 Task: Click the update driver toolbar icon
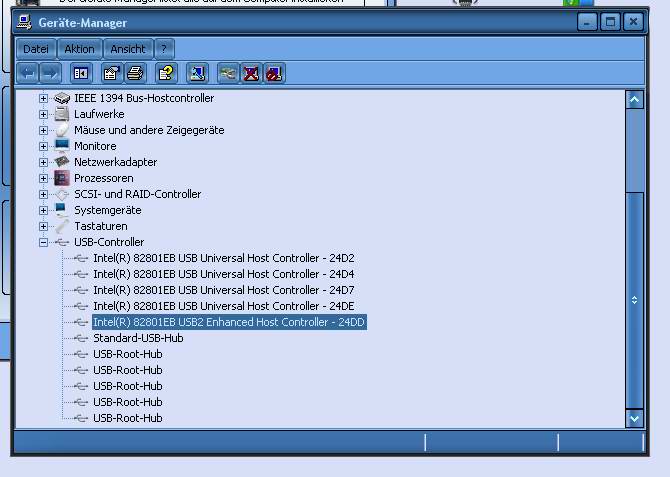point(228,74)
